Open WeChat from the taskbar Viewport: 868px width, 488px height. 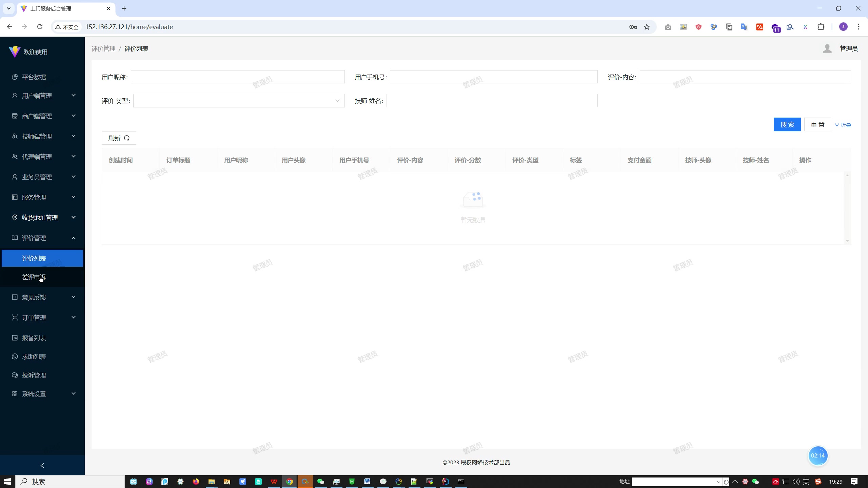coord(321,482)
